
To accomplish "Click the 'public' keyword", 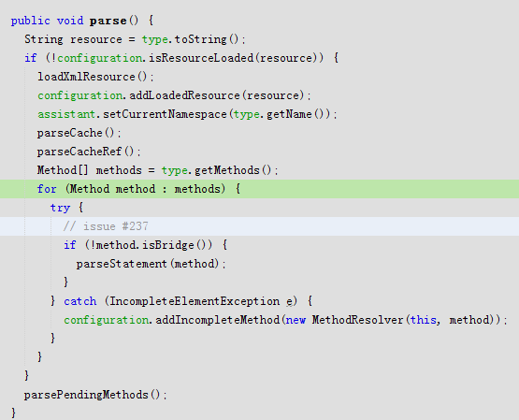I will pyautogui.click(x=31, y=21).
